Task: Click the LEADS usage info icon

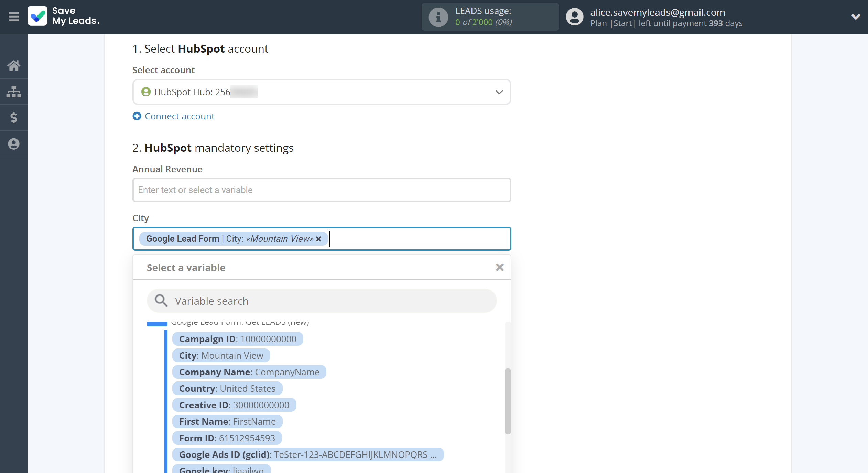Action: [x=438, y=17]
